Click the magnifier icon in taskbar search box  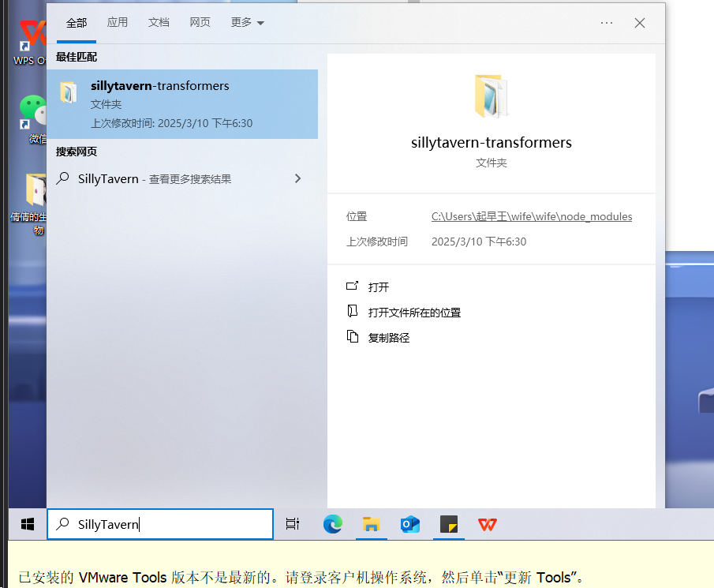tap(63, 524)
